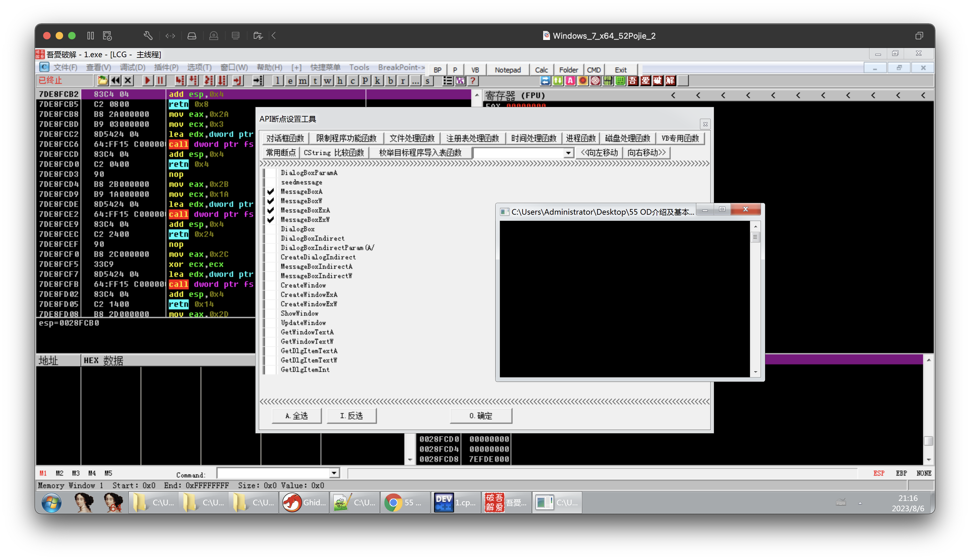Click the pink 'A' plugin icon
This screenshot has height=560, width=970.
[570, 81]
